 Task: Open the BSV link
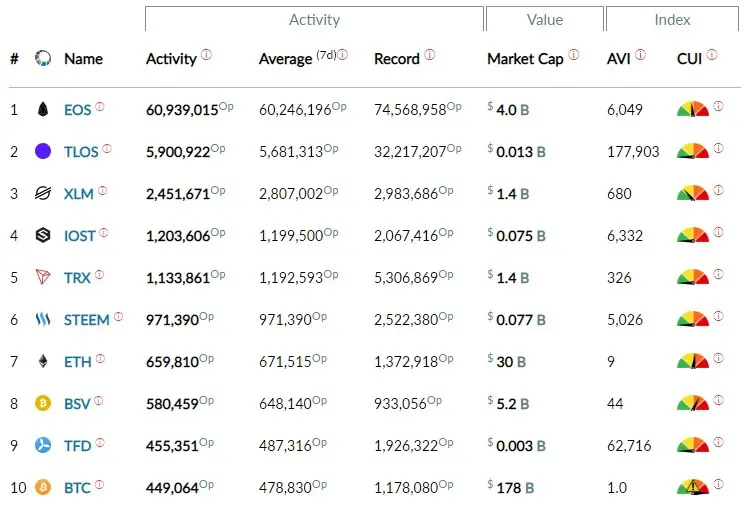(x=77, y=404)
